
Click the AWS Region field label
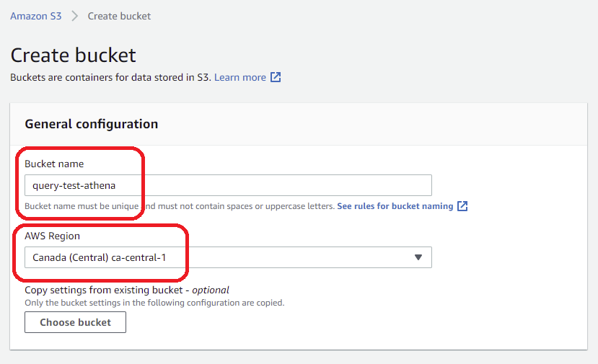coord(52,236)
